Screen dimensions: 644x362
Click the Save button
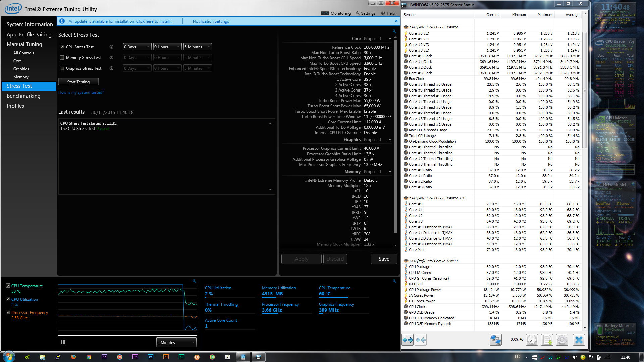coord(384,259)
